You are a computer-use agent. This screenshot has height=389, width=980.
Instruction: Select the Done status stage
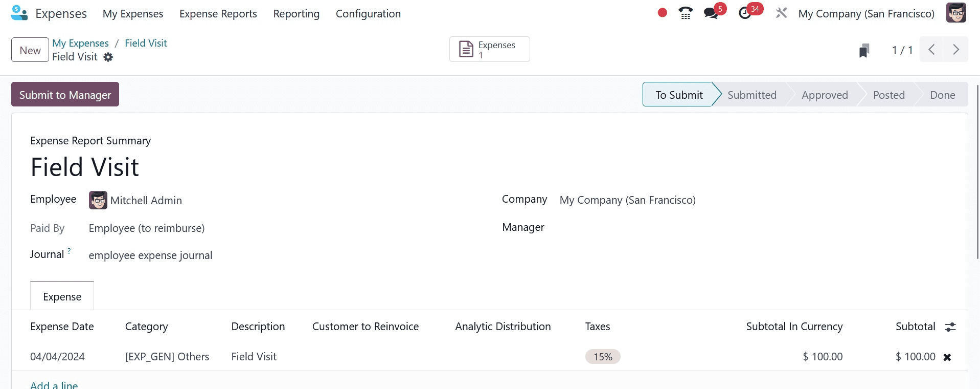pos(942,95)
